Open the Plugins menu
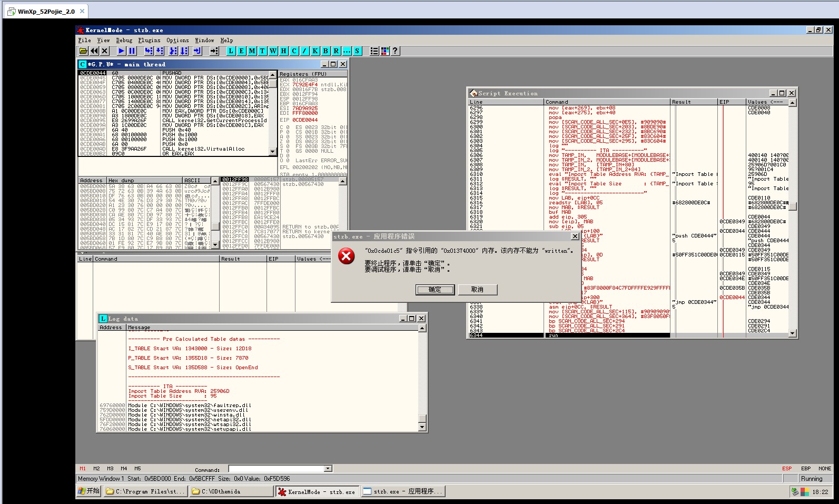 click(x=150, y=40)
